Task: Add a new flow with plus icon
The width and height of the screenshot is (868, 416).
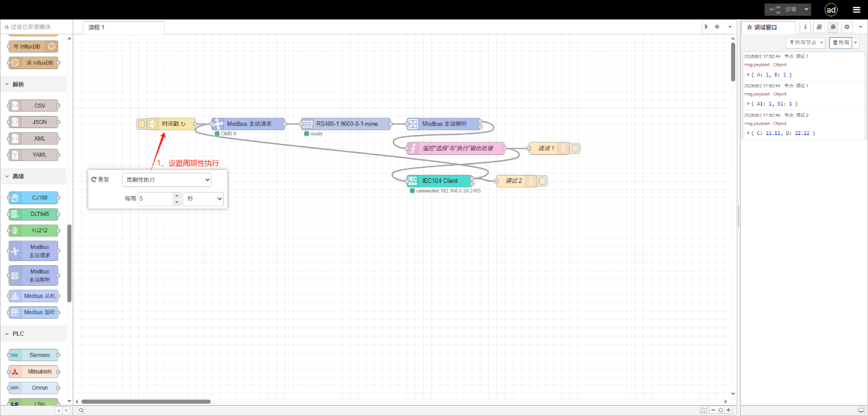Action: [x=717, y=27]
